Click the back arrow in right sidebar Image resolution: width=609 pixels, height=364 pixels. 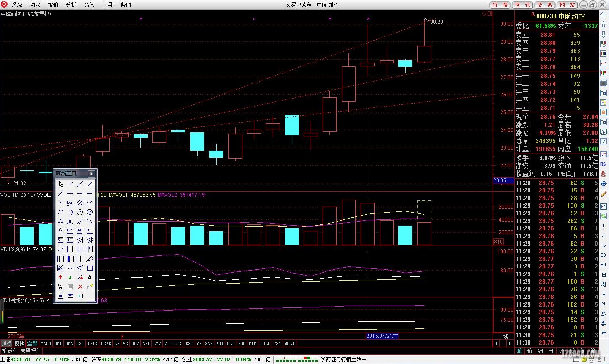[604, 15]
